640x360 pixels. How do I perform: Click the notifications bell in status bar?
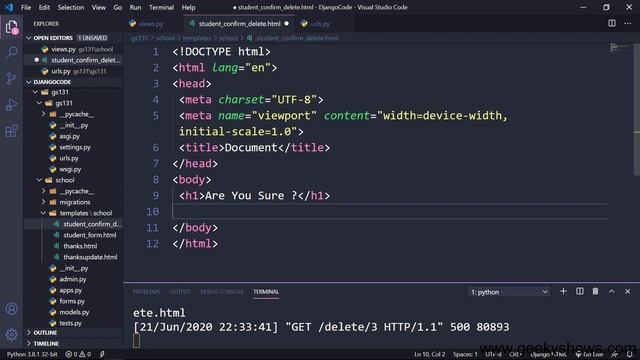pyautogui.click(x=629, y=354)
